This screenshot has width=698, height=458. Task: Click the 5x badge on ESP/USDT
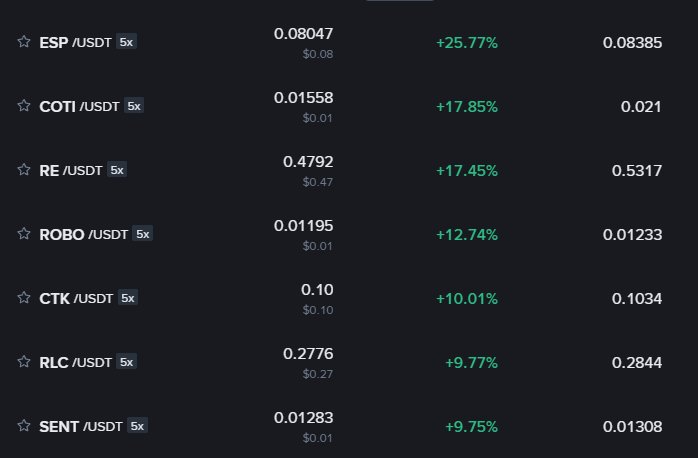point(126,42)
